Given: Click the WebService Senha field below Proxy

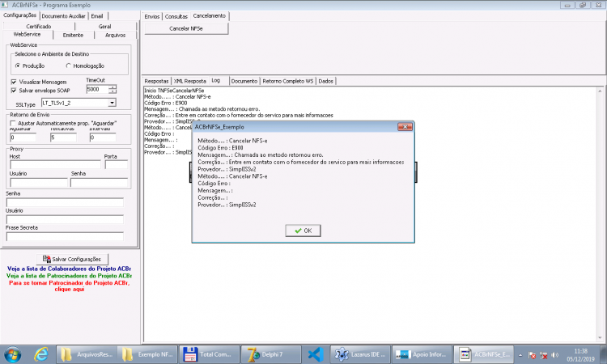Looking at the screenshot, I should pyautogui.click(x=65, y=202).
